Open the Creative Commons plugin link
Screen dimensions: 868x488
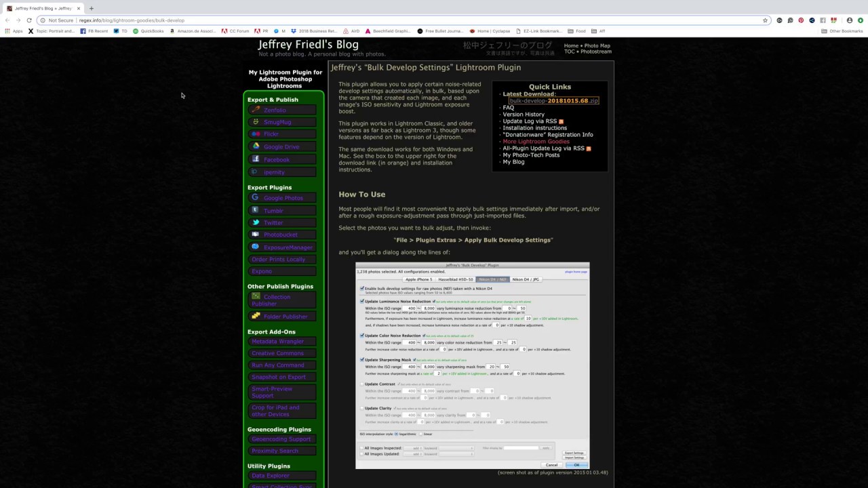(277, 353)
